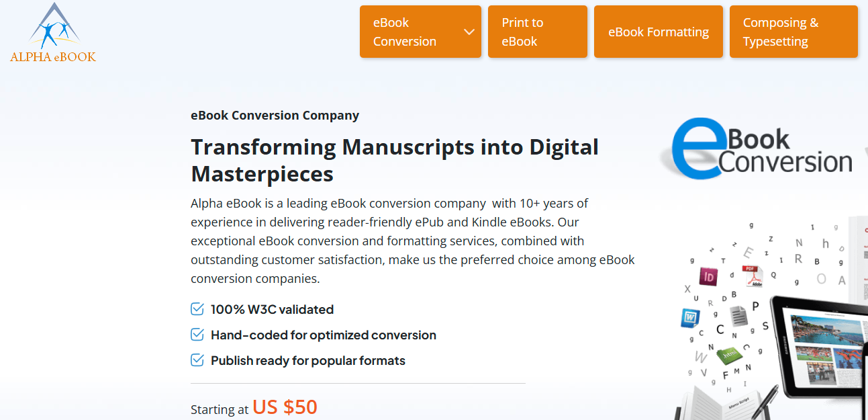Select the Word document icon in the image
Screen dimensions: 868x420
(x=690, y=317)
